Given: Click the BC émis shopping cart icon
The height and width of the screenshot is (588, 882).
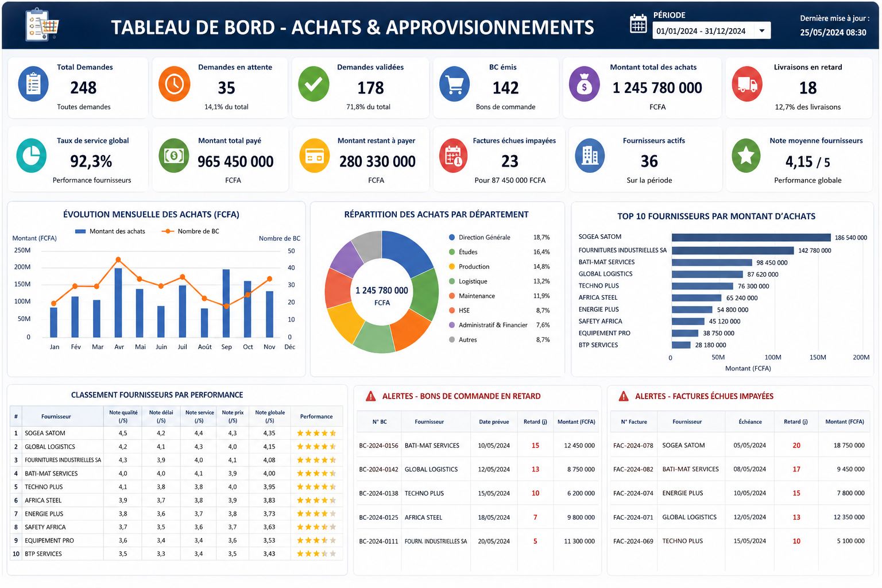Looking at the screenshot, I should 454,84.
